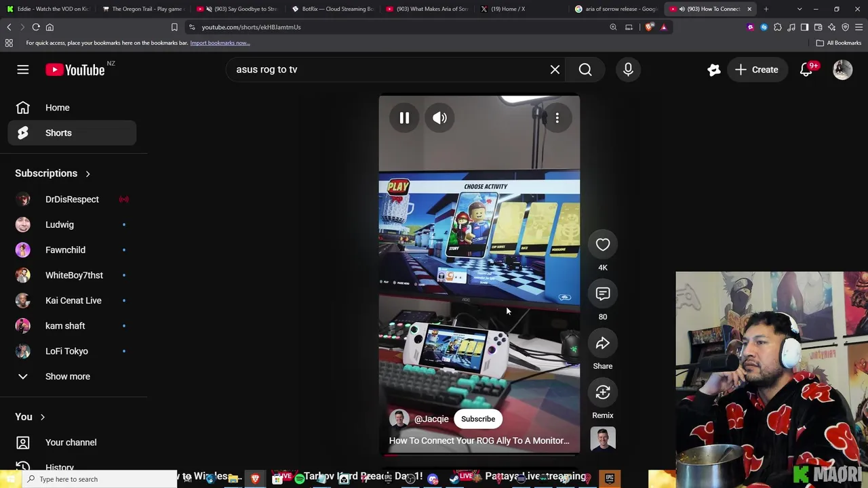Screen dimensions: 868x488
Task: Switch to the 'Say Goodbye to Stre' tab
Action: click(x=237, y=9)
